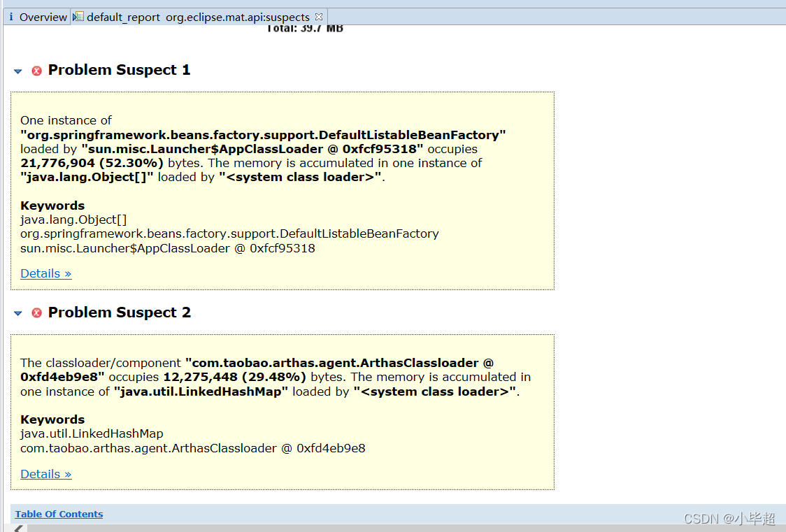Click the report icon on default_report tab

coord(78,17)
